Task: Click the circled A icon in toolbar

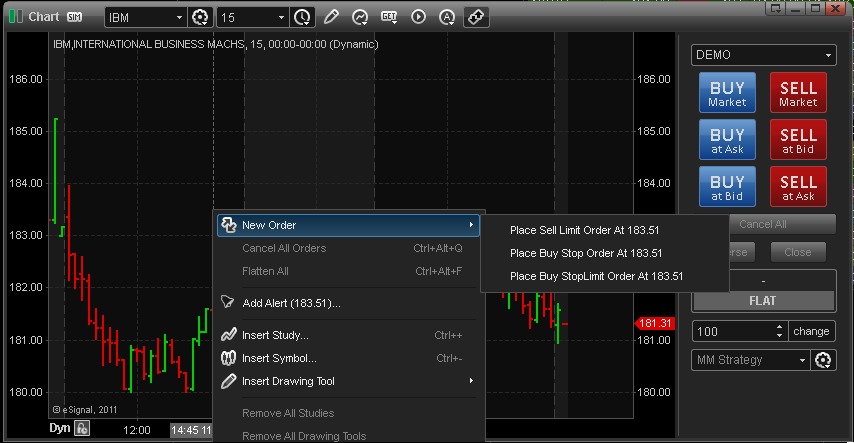Action: pyautogui.click(x=447, y=17)
